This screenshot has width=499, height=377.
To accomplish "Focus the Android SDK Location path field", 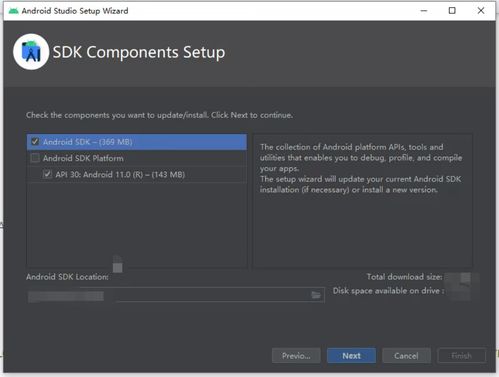I will [176, 295].
